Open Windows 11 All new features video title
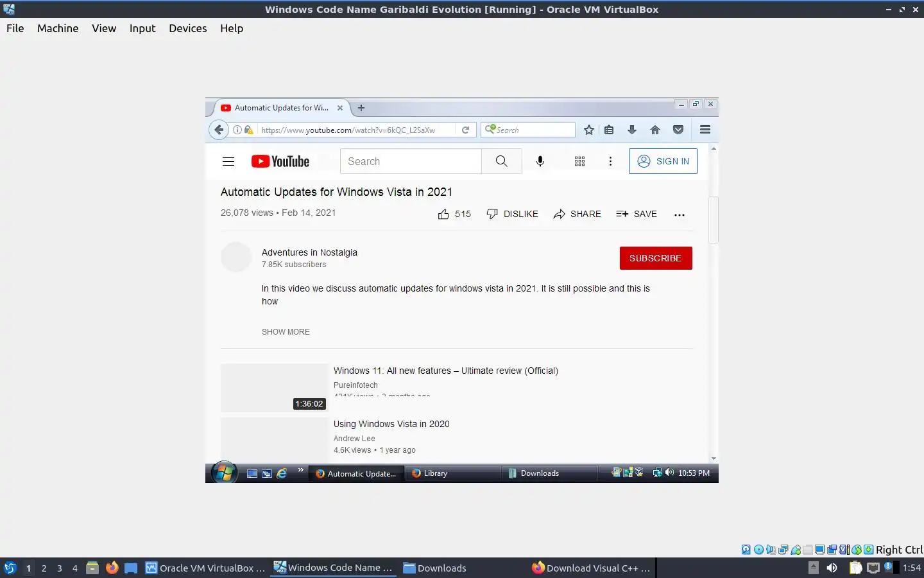This screenshot has height=578, width=924. click(x=446, y=371)
